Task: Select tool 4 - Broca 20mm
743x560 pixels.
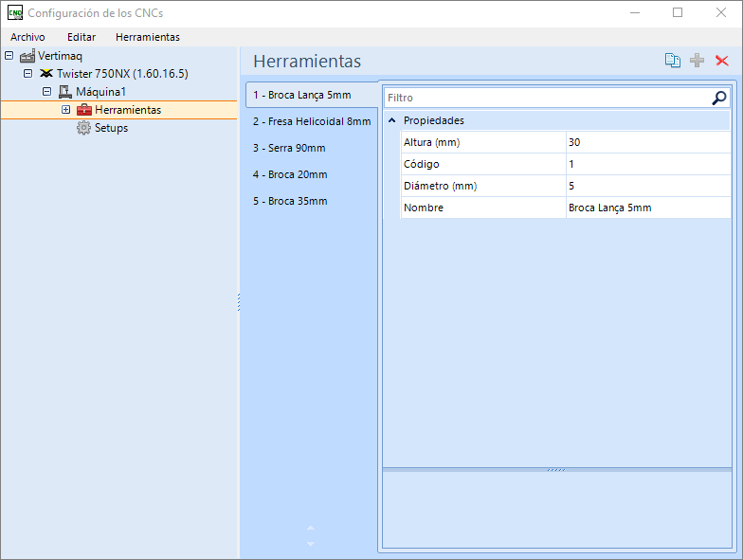Action: 311,174
